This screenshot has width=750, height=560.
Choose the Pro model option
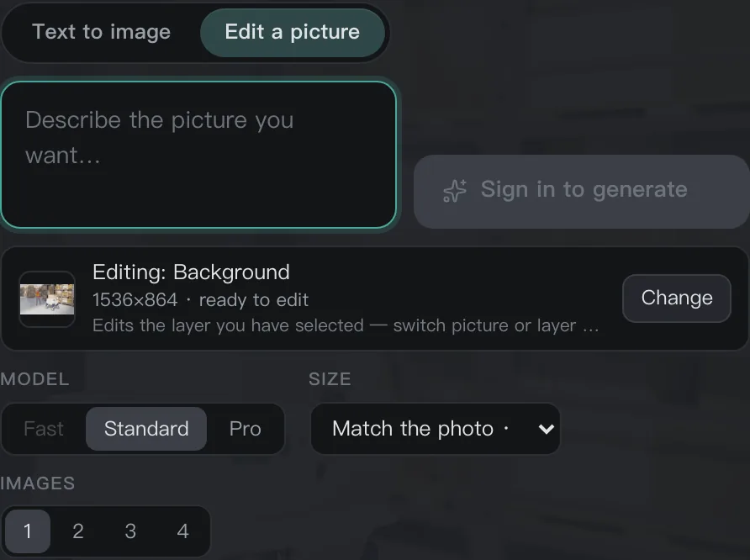pos(245,429)
